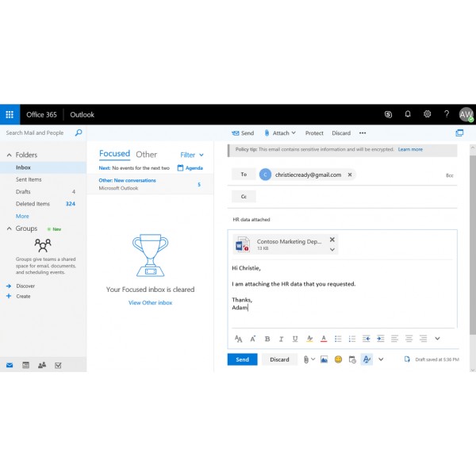Insert an emoji into the message
The height and width of the screenshot is (476, 476).
338,359
